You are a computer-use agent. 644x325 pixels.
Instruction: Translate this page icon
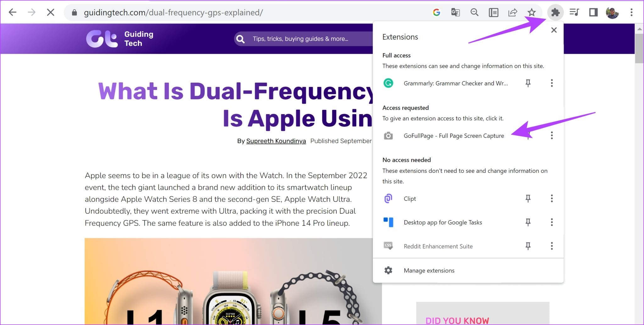[455, 13]
